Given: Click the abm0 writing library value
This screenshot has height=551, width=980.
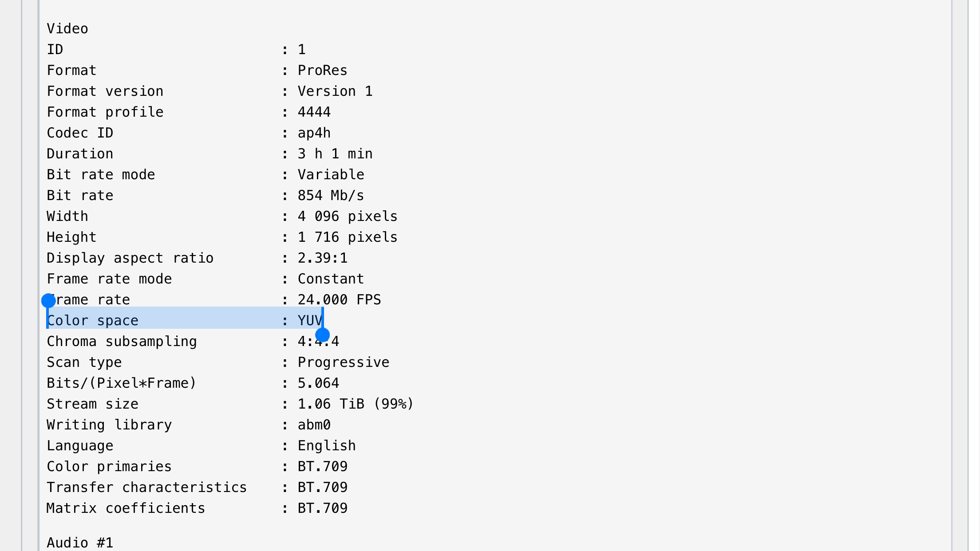Looking at the screenshot, I should (x=314, y=425).
